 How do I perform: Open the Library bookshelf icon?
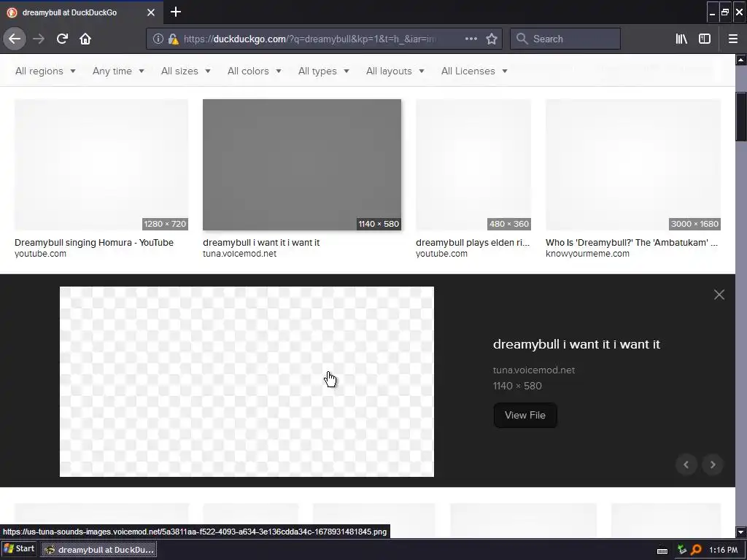coord(681,39)
